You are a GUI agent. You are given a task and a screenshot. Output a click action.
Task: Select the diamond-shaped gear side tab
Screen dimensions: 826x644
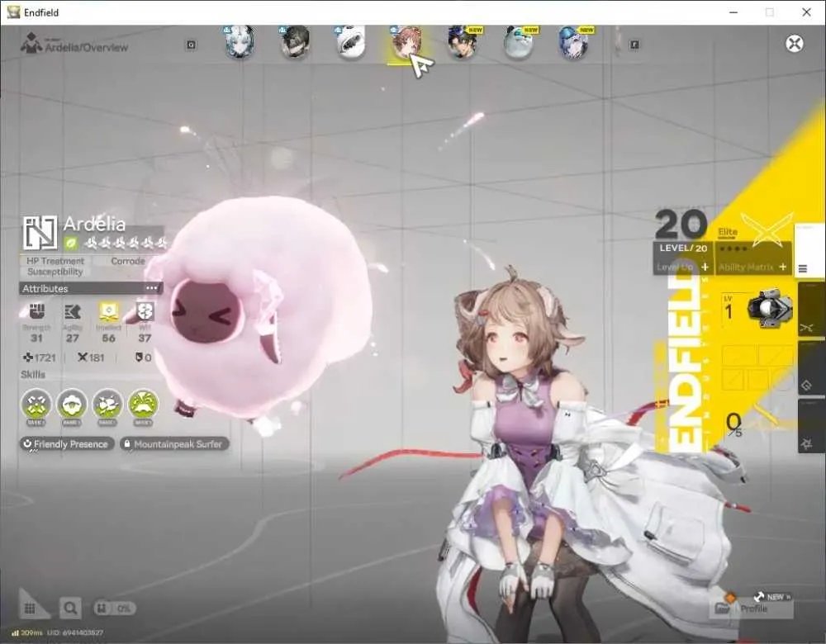pyautogui.click(x=810, y=368)
